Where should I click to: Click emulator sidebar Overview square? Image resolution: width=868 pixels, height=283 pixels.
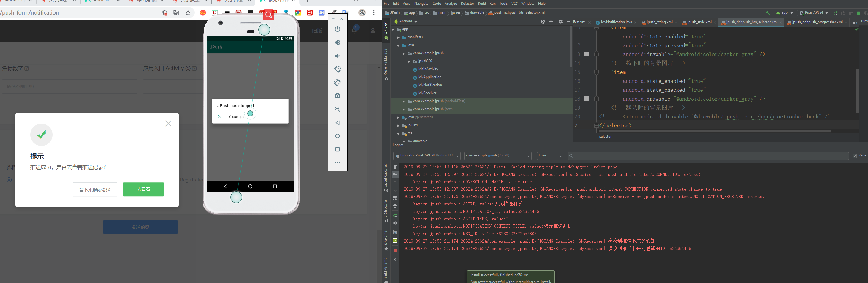point(337,149)
